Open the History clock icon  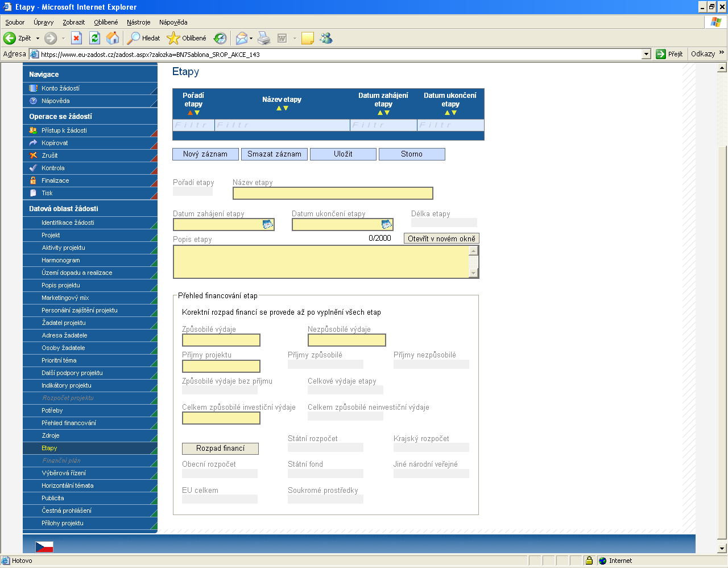[220, 38]
